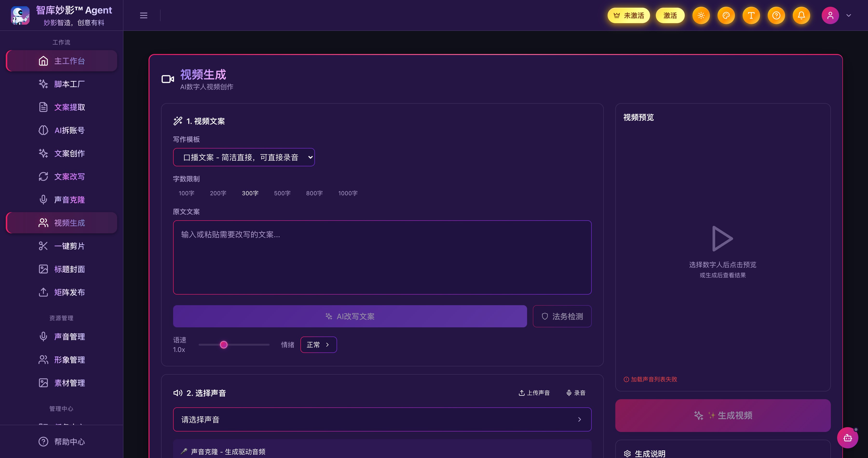Click the 一键剪片 scissors icon
The height and width of the screenshot is (458, 868).
[x=43, y=246]
